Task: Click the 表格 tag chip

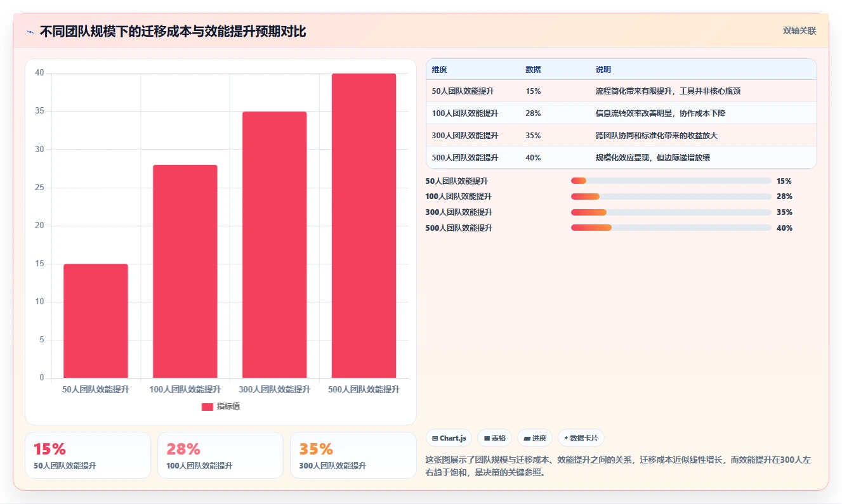Action: point(494,438)
